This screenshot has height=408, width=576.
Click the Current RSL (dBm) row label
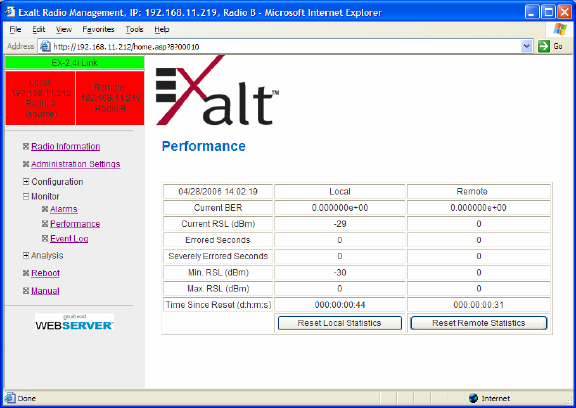pyautogui.click(x=218, y=224)
